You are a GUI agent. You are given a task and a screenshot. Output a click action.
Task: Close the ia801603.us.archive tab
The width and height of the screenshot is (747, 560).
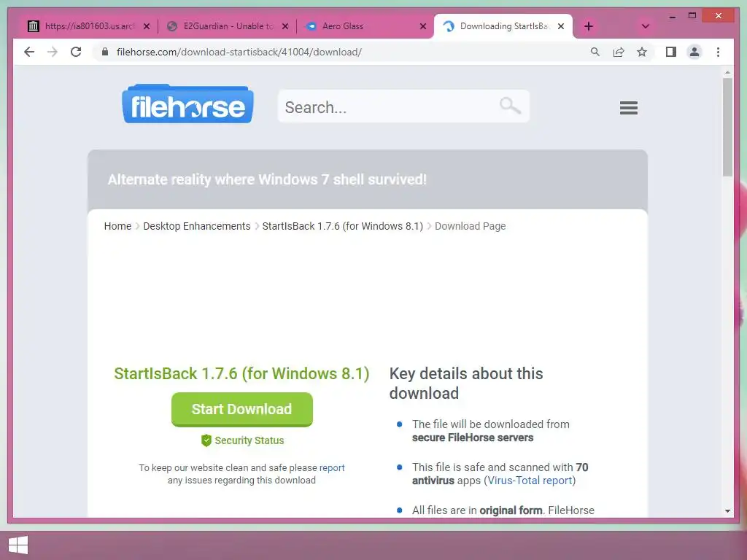(x=147, y=26)
